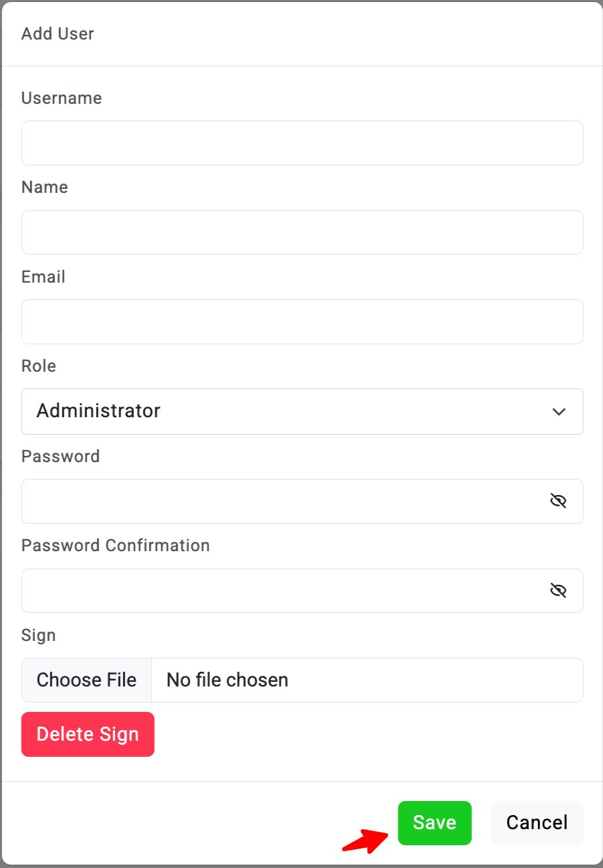This screenshot has width=603, height=868.
Task: Click the Sign label
Action: (39, 635)
